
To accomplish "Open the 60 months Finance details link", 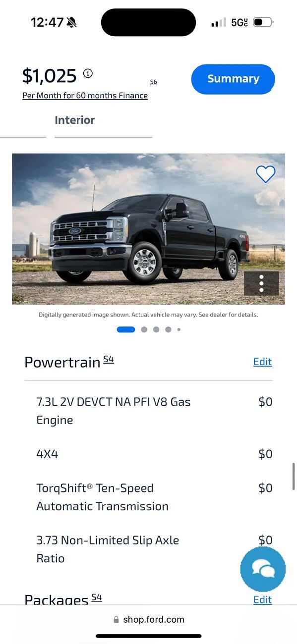I will coord(85,95).
